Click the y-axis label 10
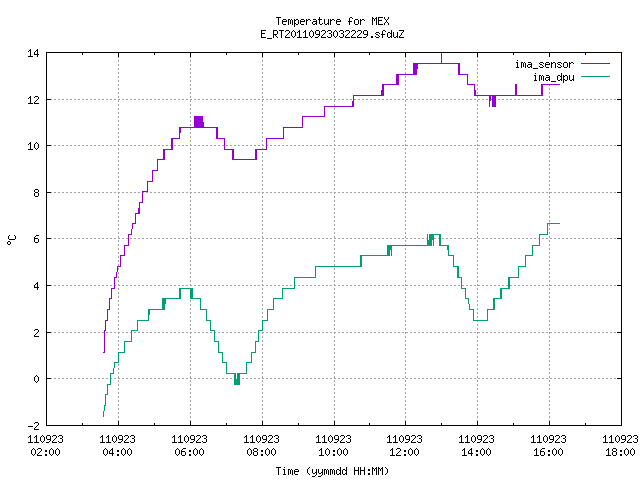640x480 pixels. pos(33,146)
